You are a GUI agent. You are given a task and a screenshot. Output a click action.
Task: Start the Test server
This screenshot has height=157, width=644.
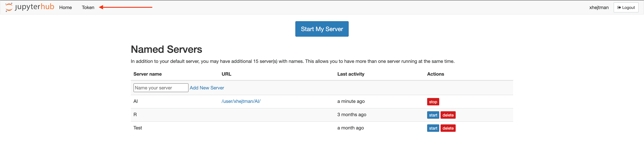[433, 128]
